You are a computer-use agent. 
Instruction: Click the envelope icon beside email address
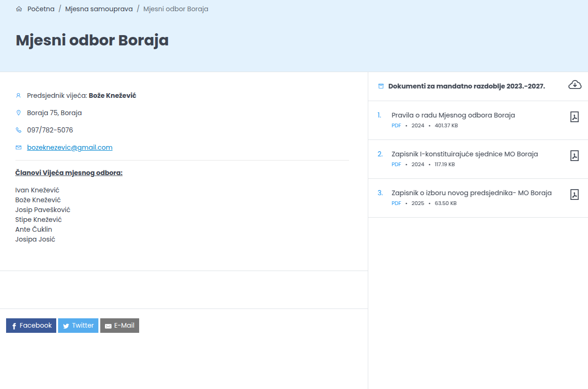[19, 147]
